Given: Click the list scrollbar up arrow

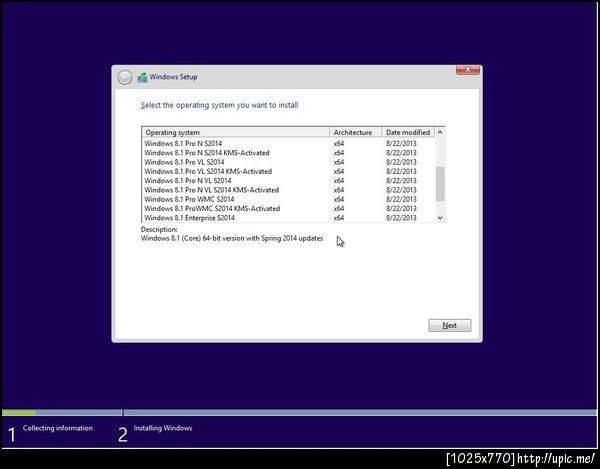Looking at the screenshot, I should click(x=440, y=132).
